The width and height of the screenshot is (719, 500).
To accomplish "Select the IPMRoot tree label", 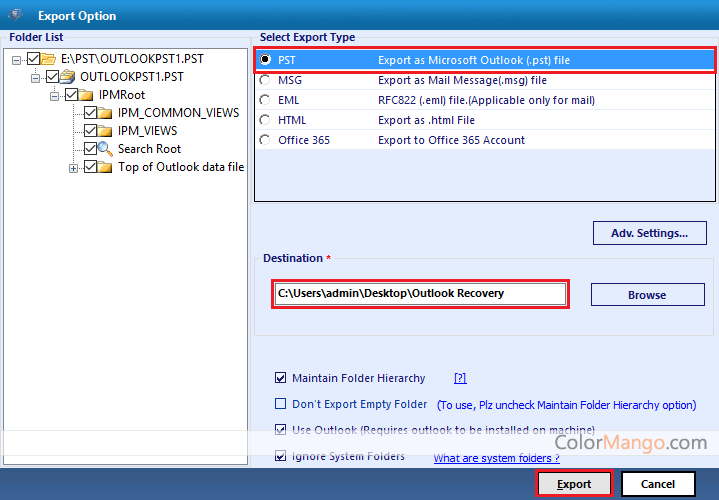I will click(122, 95).
